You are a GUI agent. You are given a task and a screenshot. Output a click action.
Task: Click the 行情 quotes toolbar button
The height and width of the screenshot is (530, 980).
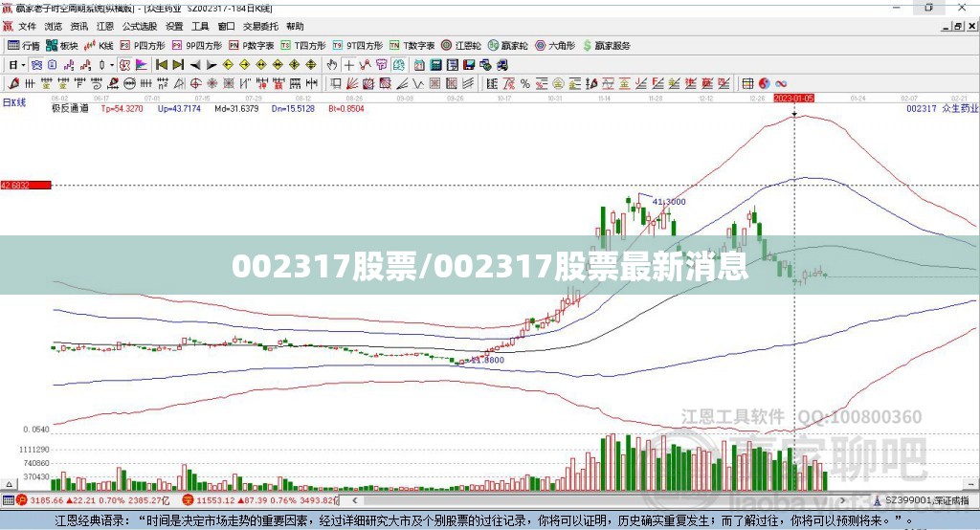(x=24, y=46)
